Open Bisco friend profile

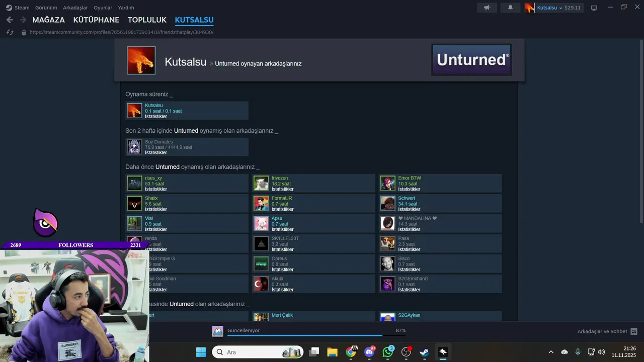(404, 258)
